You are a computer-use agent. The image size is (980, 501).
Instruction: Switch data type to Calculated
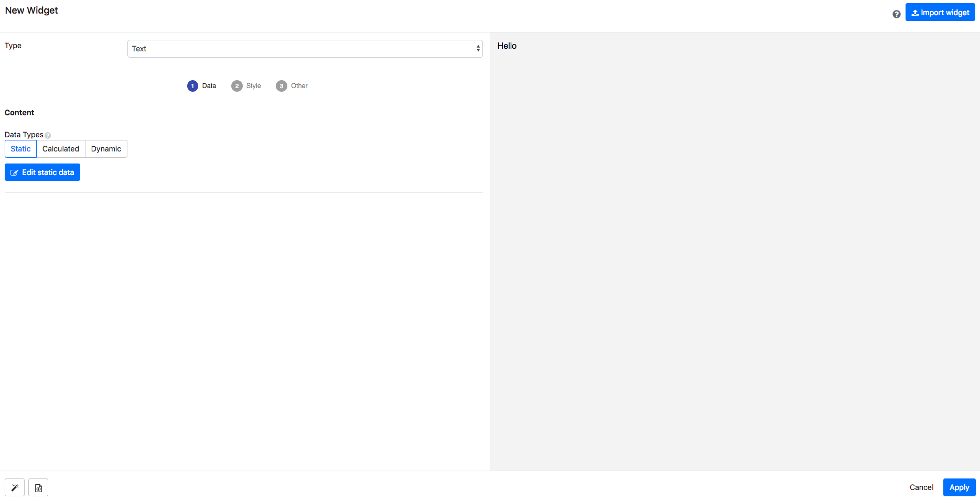coord(61,149)
